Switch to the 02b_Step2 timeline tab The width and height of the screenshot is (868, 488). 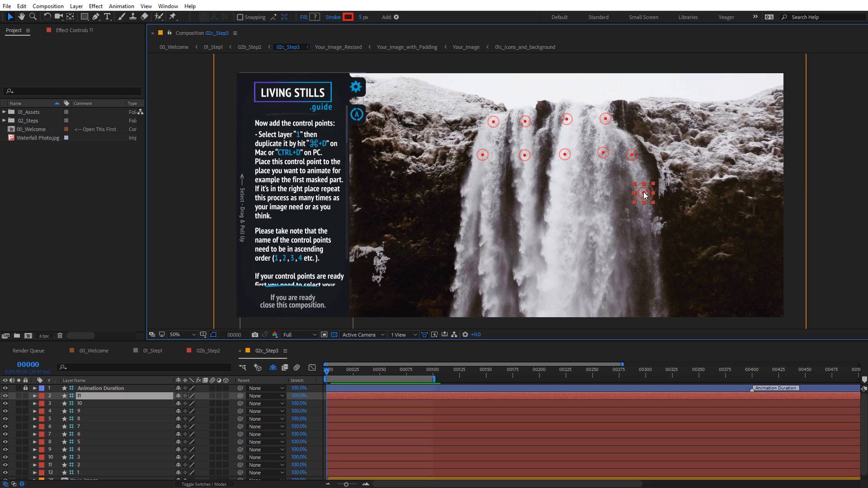(x=208, y=351)
